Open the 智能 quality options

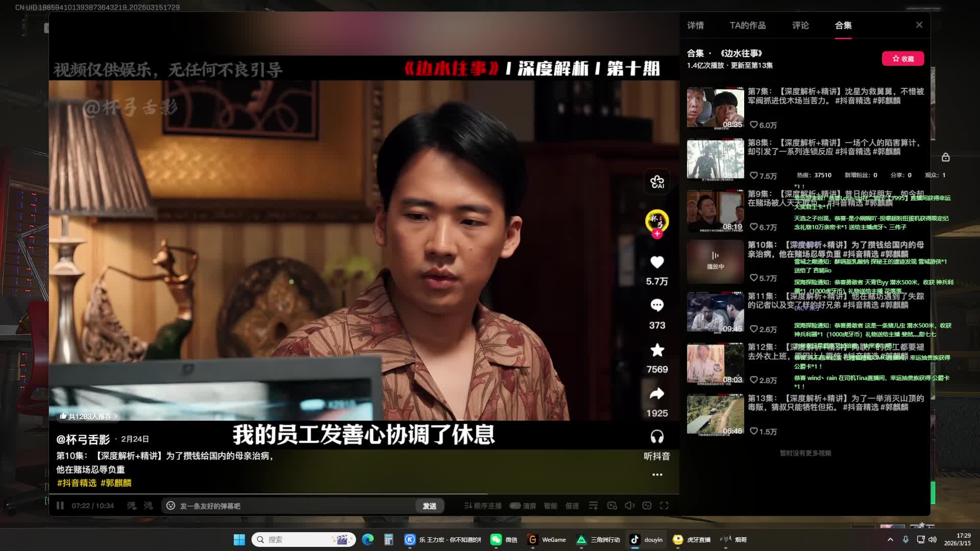coord(550,506)
